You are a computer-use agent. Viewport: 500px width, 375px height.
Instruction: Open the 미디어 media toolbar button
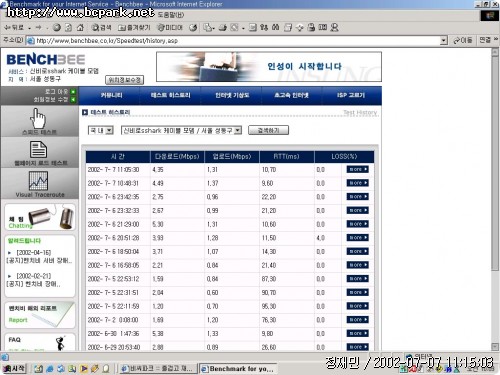(170, 28)
